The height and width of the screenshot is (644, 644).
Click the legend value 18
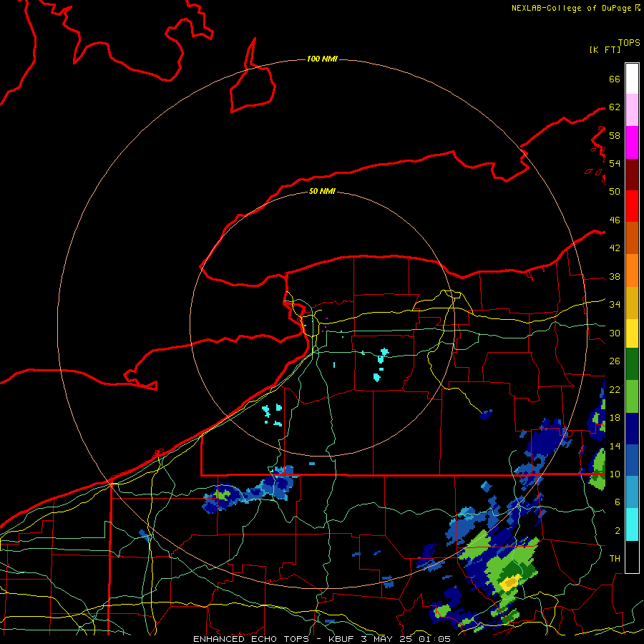(615, 418)
